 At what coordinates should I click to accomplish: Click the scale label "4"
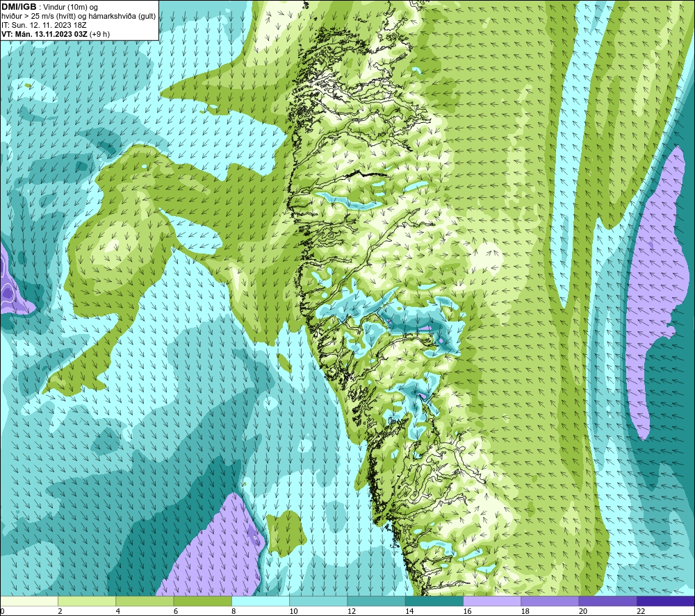pos(118,612)
